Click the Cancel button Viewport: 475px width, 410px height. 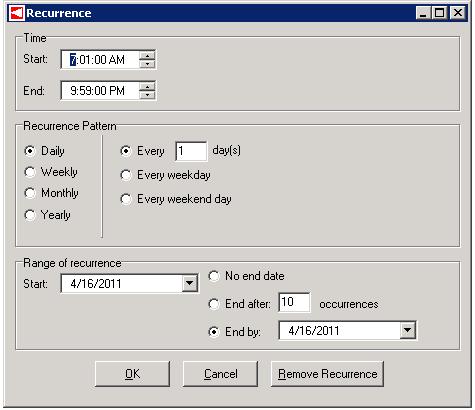tap(221, 374)
